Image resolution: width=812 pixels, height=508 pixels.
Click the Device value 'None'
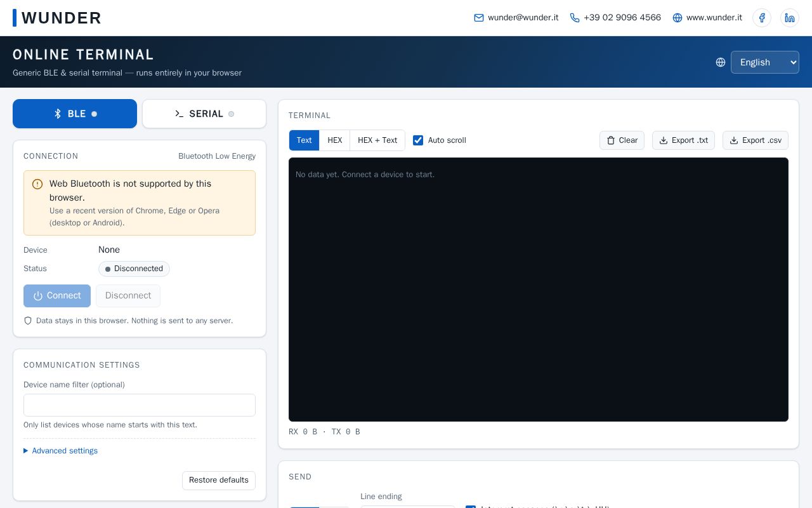click(109, 250)
